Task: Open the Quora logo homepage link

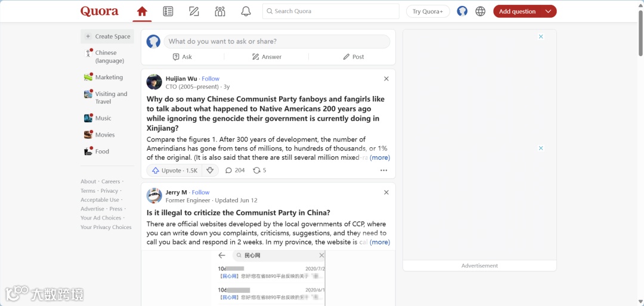Action: pos(100,11)
